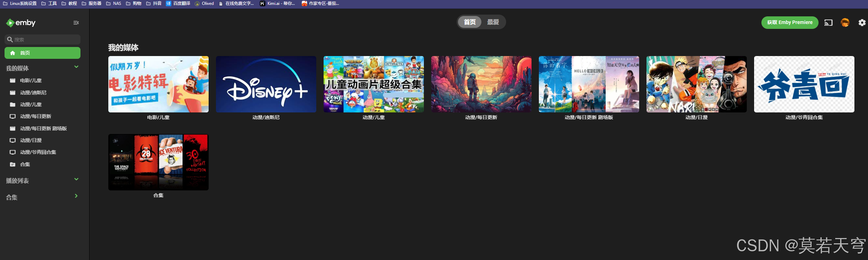Screen dimensions: 868x260
Task: Open the 服务器 bookmark folder
Action: 92,3
